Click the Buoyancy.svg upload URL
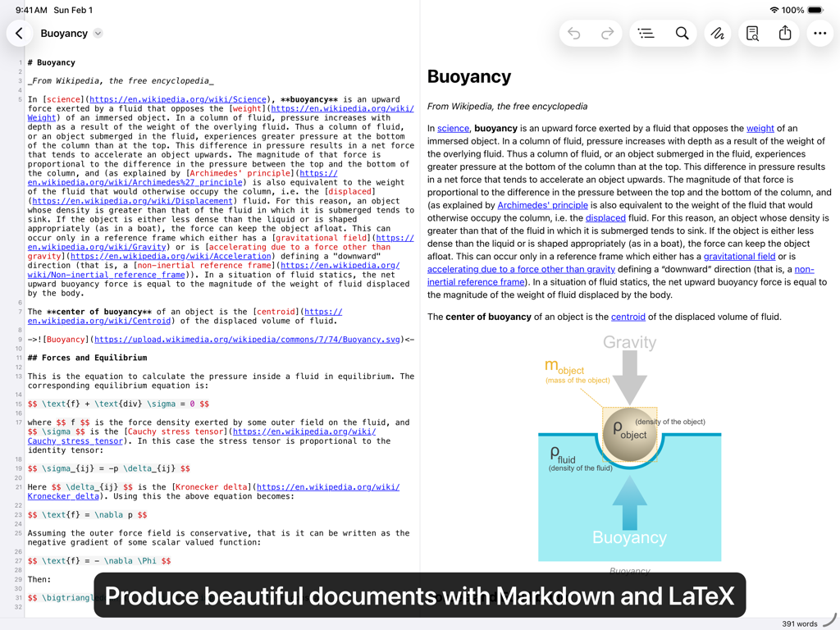Screen dimensions: 840x630 pos(247,340)
